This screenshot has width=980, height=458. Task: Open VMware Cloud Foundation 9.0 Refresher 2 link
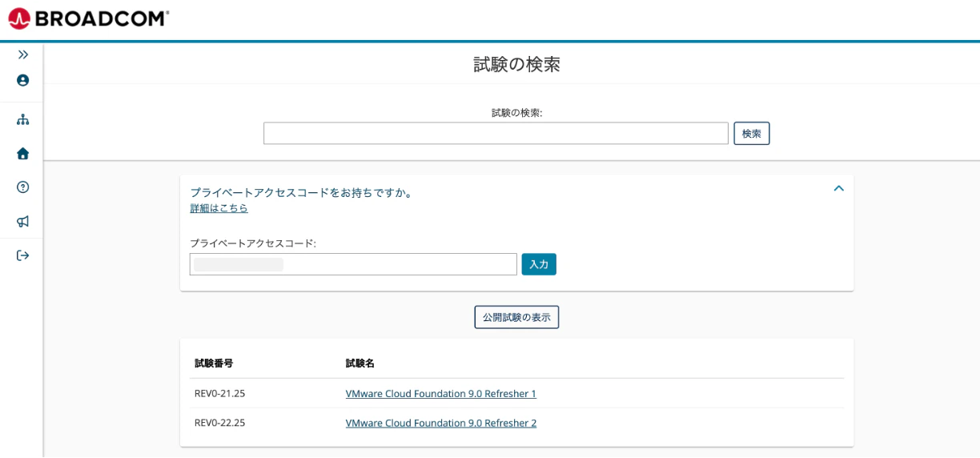[x=441, y=423]
